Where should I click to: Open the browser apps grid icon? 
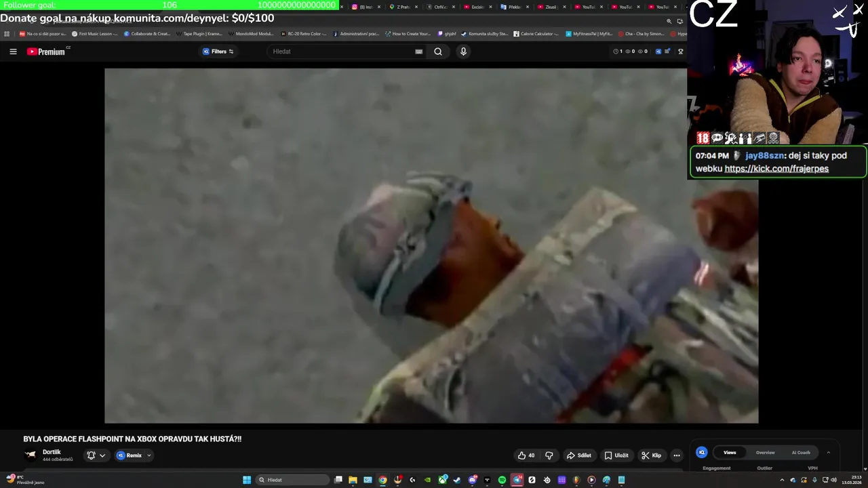click(x=7, y=33)
